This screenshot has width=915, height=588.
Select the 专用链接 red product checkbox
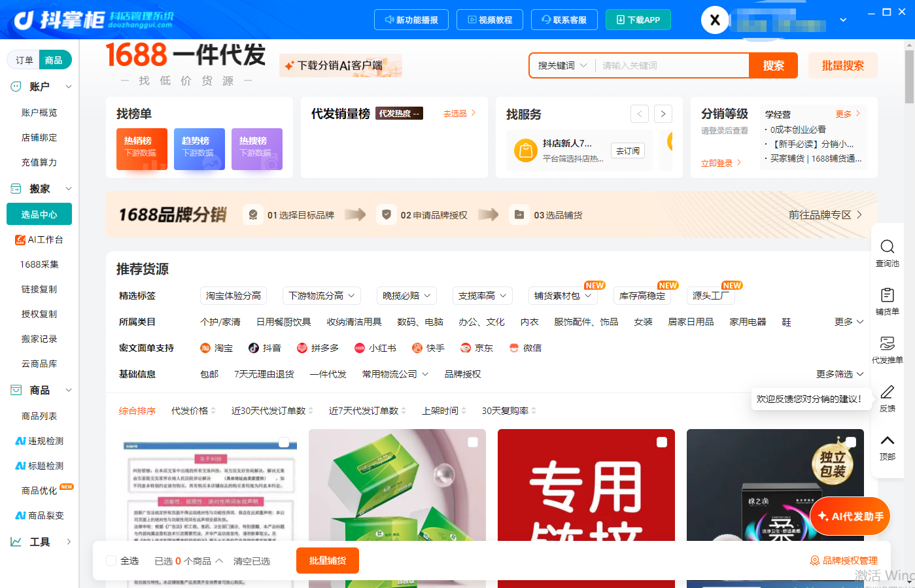[x=662, y=442]
